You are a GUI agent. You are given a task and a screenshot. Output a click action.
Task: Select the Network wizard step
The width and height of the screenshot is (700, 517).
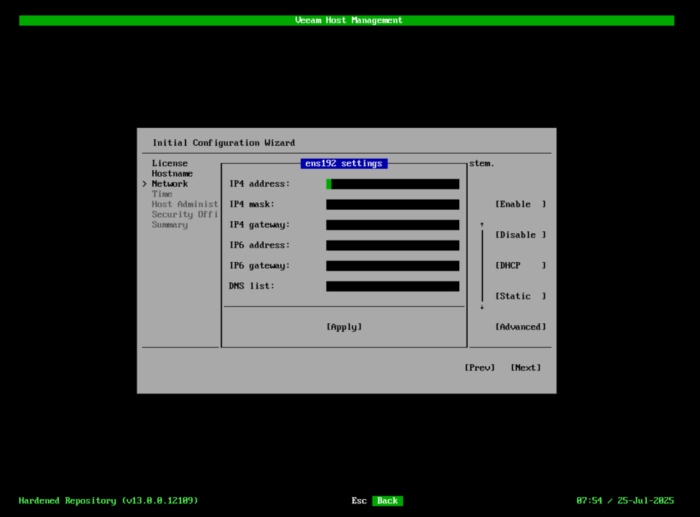[170, 183]
